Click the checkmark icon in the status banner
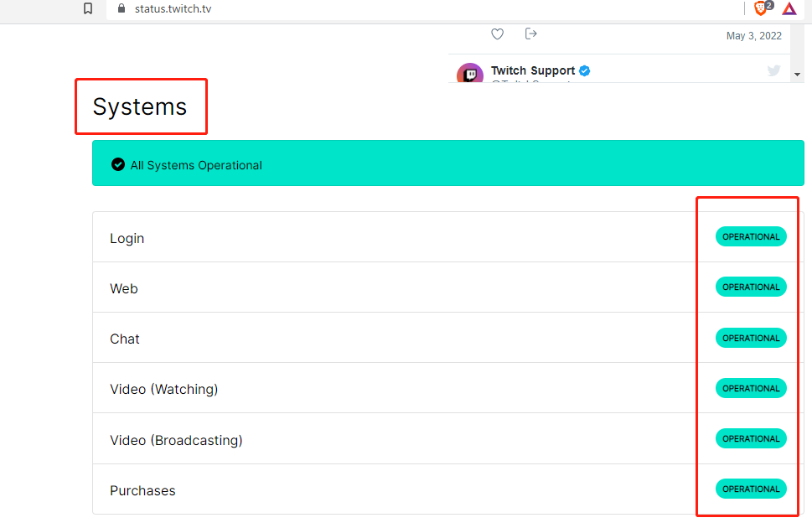This screenshot has height=528, width=812. pos(118,164)
